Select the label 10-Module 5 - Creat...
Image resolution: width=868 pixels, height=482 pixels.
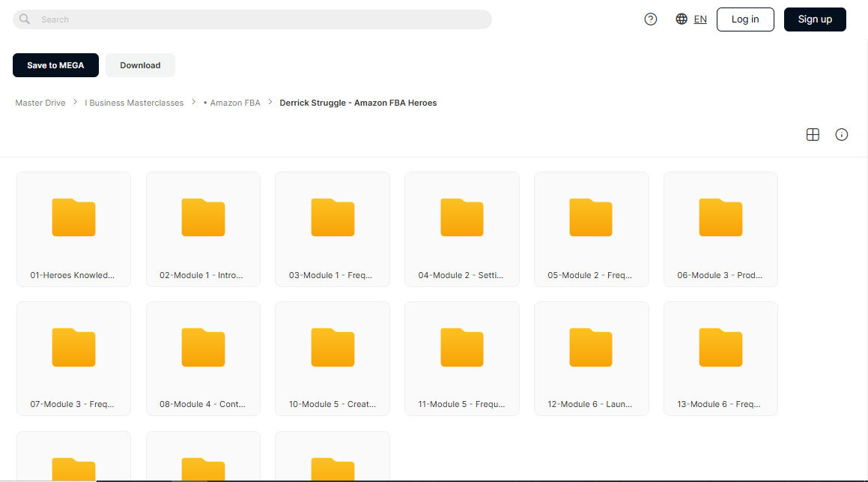tap(332, 405)
